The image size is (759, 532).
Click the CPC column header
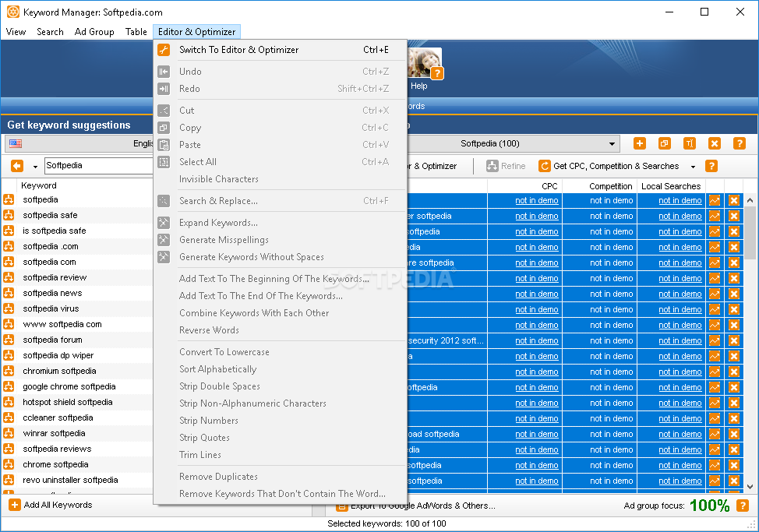pos(524,186)
